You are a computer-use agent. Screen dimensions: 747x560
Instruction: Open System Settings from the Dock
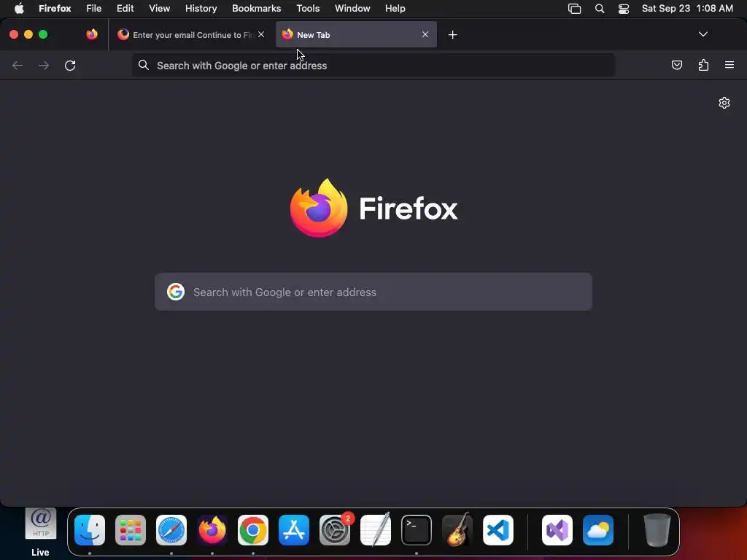point(335,530)
